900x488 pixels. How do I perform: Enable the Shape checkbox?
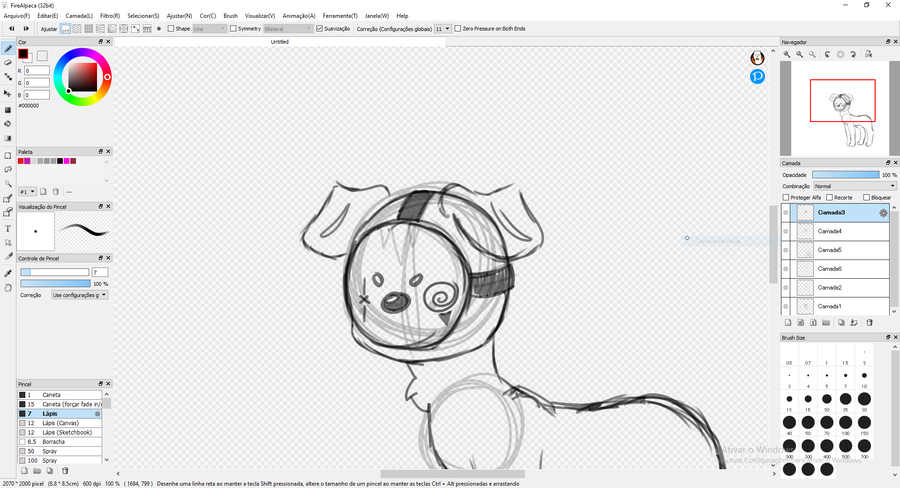[x=170, y=29]
